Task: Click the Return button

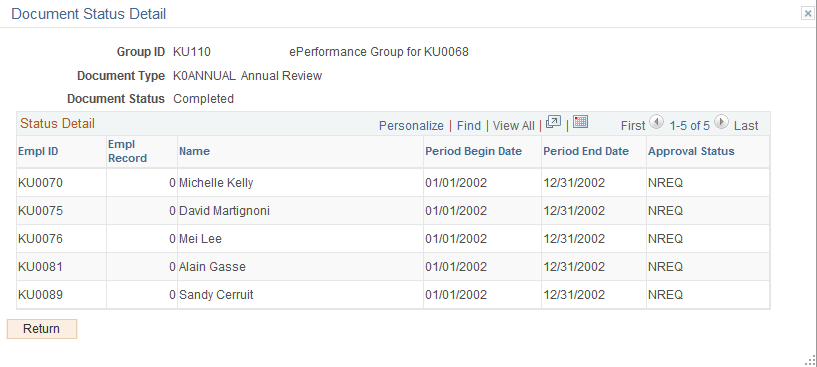Action: pos(42,329)
